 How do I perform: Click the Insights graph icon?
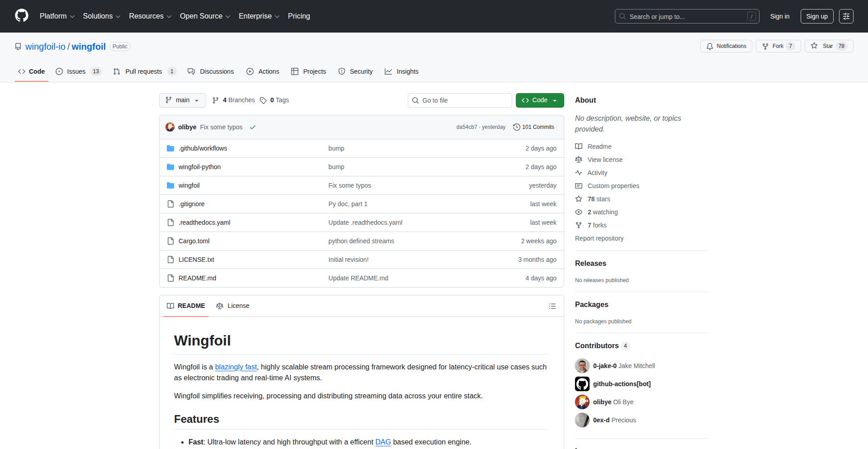pyautogui.click(x=388, y=71)
